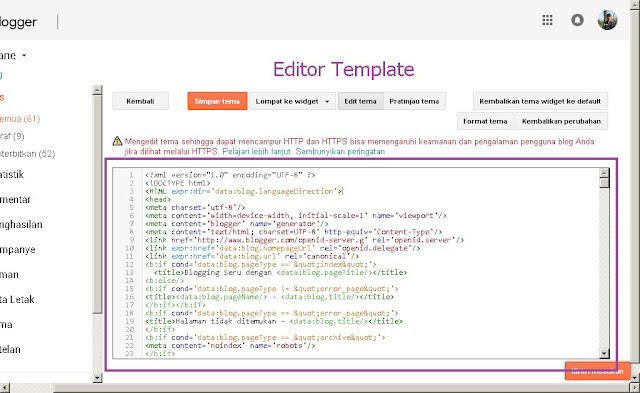Click the Blogging Seru dengan title line
Image resolution: width=640 pixels, height=393 pixels.
(280, 272)
